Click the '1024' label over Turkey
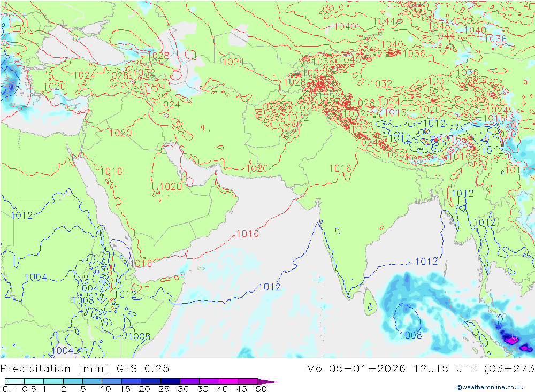The image size is (535, 392). (84, 75)
